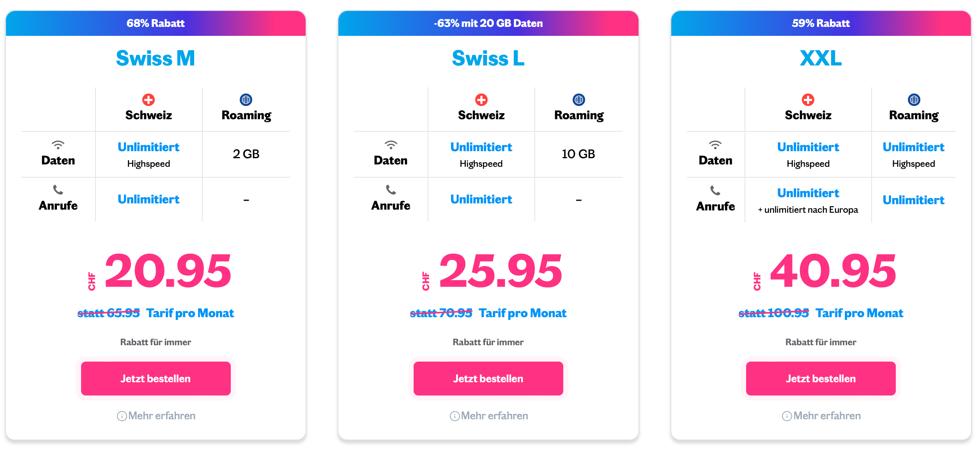
Task: Click the phone calls icon in Swiss L
Action: tap(391, 190)
